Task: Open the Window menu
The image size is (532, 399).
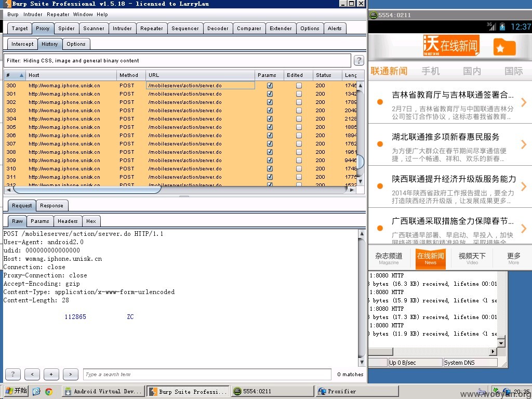Action: pos(83,14)
